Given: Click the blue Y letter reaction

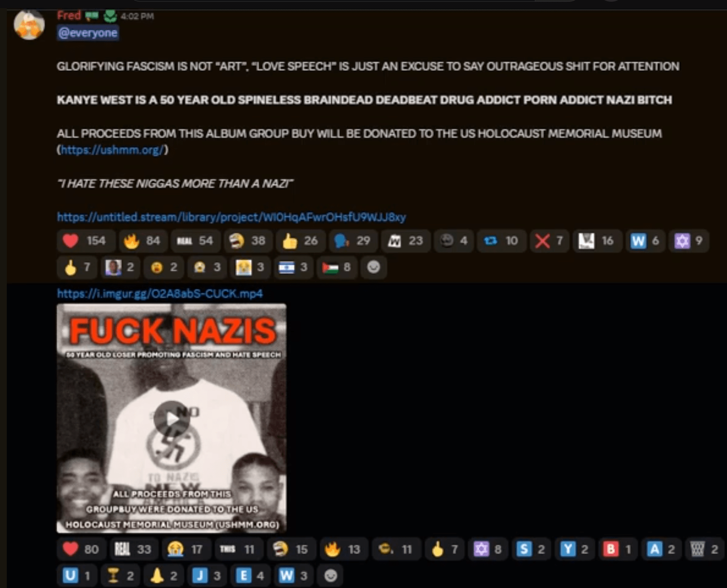Looking at the screenshot, I should click(x=575, y=549).
